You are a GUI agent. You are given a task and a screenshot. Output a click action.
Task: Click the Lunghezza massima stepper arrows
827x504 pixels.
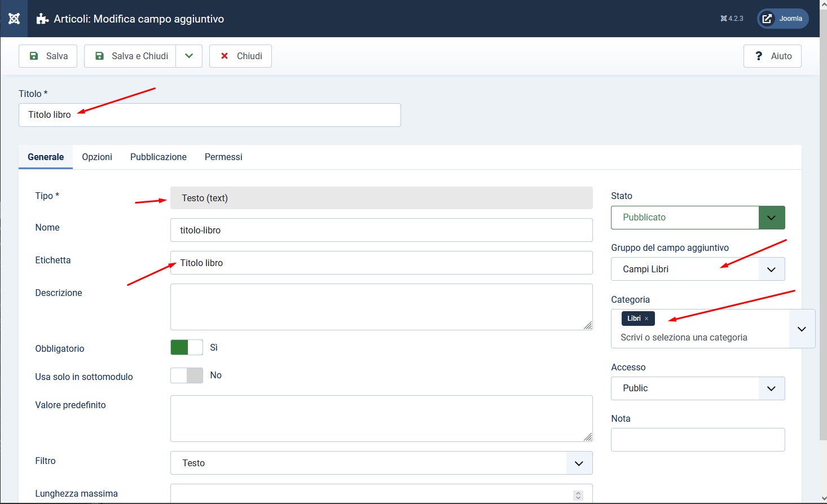578,495
